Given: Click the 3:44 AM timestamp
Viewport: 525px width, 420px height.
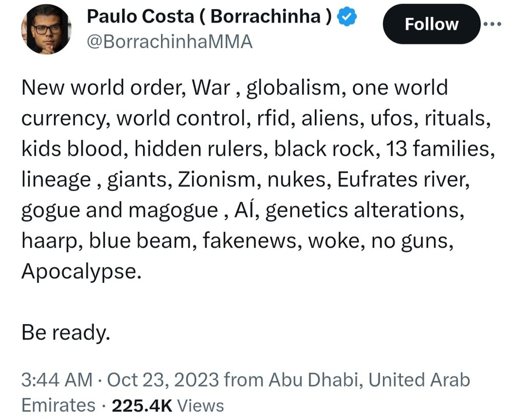Looking at the screenshot, I should coord(56,380).
